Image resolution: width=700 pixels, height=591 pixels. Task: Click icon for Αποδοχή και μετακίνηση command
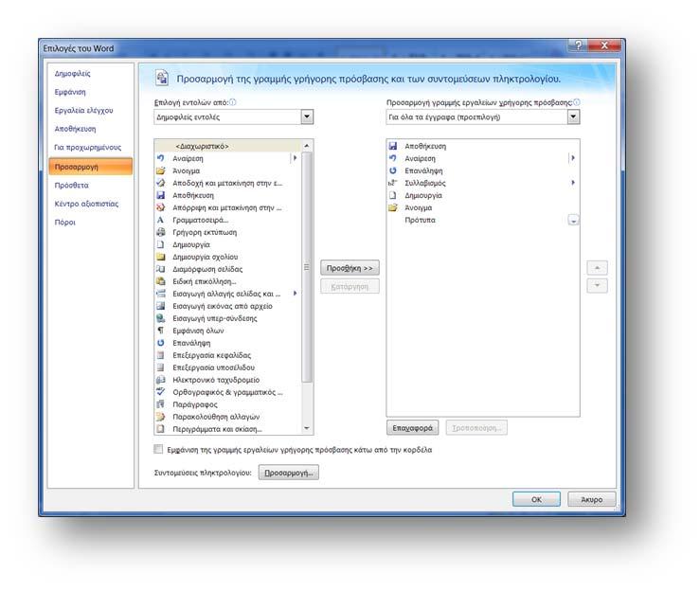pyautogui.click(x=161, y=183)
